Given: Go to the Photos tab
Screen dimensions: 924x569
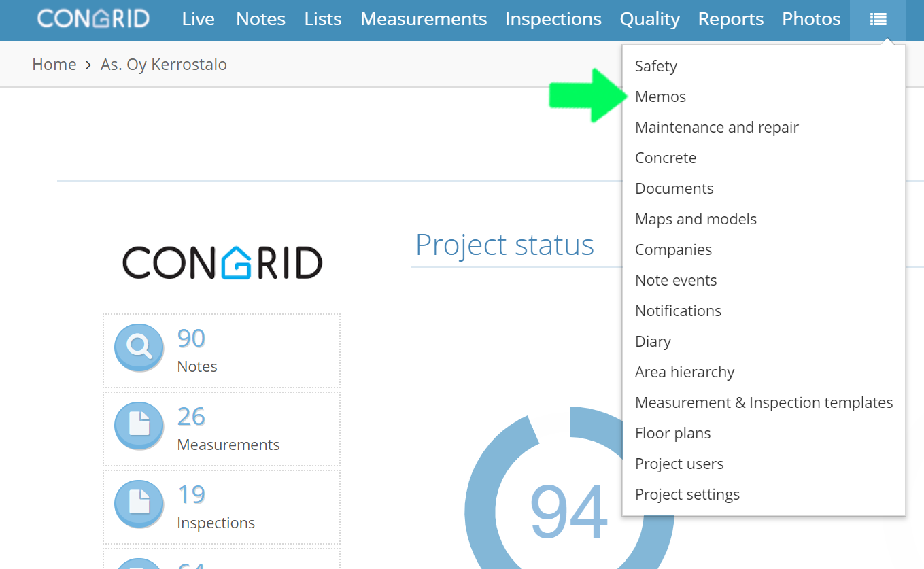Looking at the screenshot, I should pos(811,19).
